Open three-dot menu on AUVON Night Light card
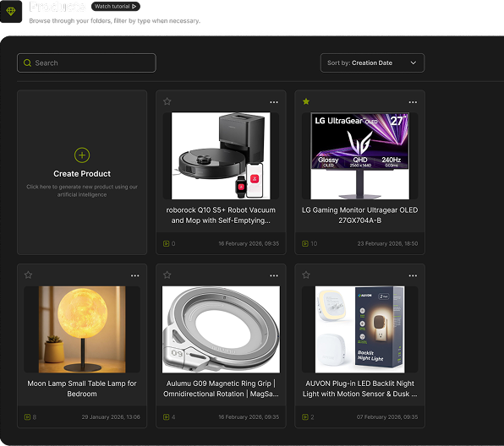 click(413, 275)
